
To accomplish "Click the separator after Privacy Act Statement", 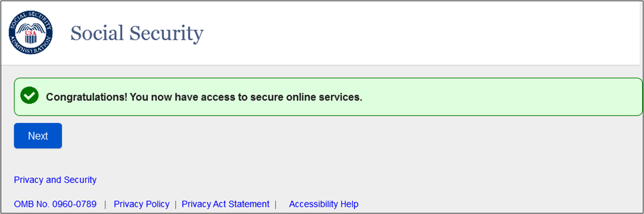I will 276,204.
